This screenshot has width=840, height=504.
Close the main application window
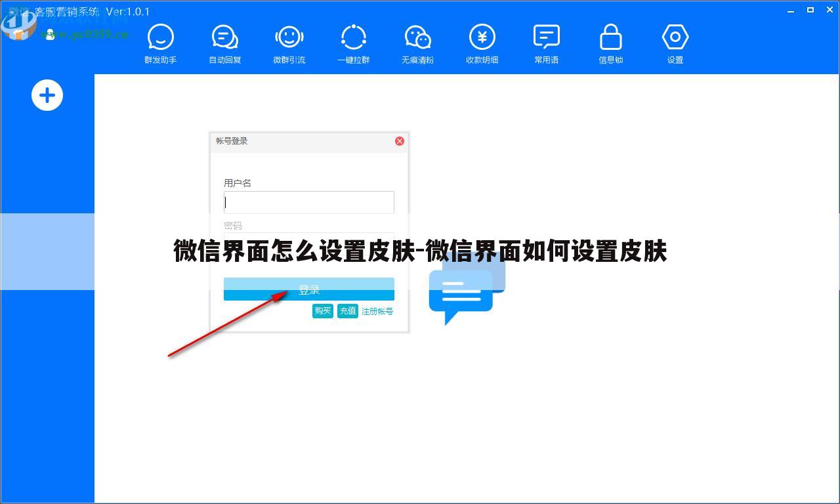829,10
